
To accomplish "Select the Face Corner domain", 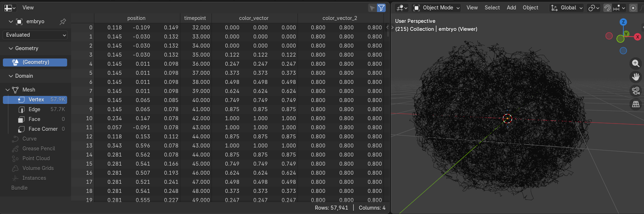I will coord(43,129).
